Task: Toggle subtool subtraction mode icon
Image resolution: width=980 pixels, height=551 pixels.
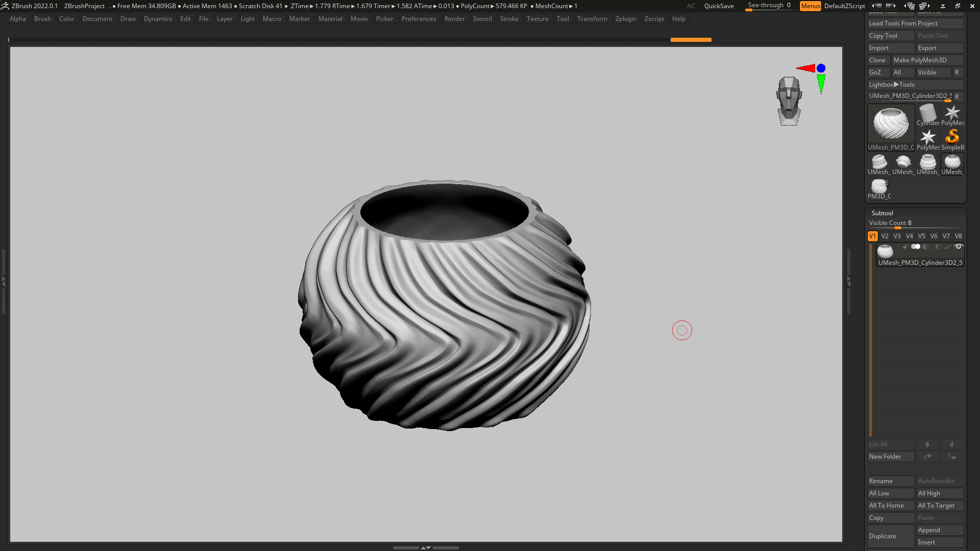Action: click(926, 247)
